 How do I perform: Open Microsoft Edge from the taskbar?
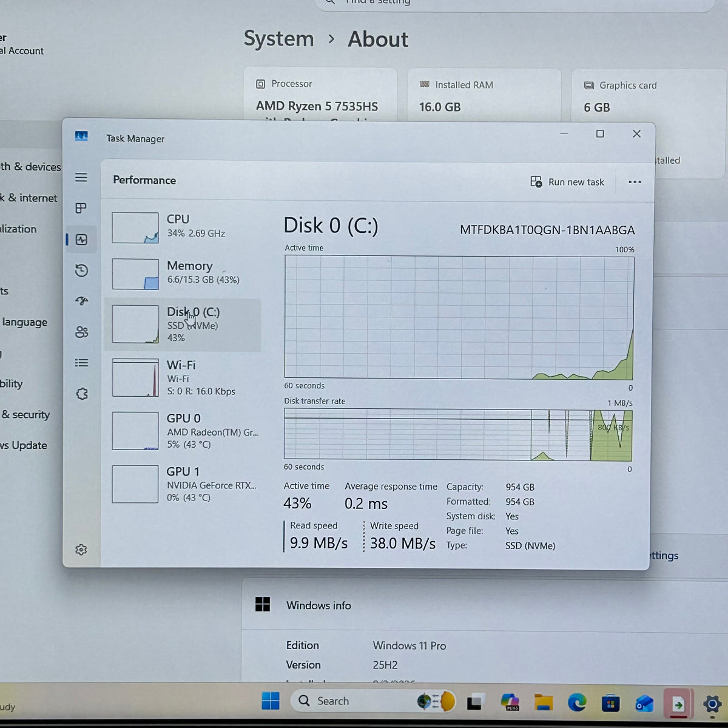[x=577, y=703]
